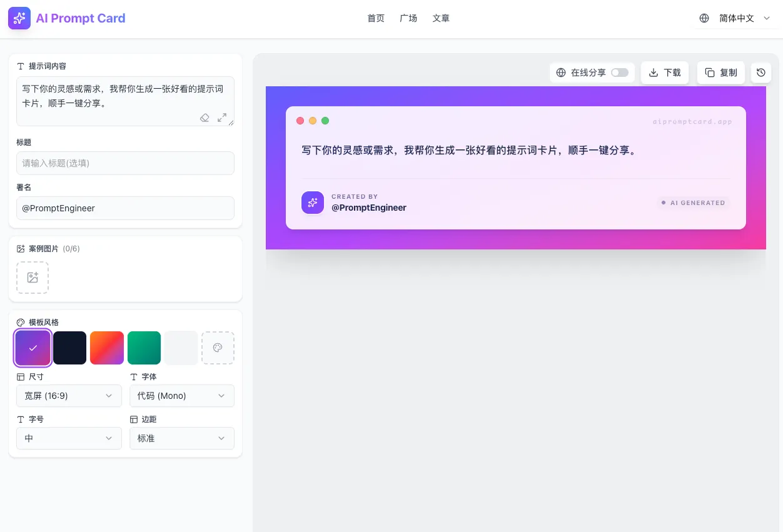Click the 标题 title input field
The image size is (783, 532).
pyautogui.click(x=125, y=163)
